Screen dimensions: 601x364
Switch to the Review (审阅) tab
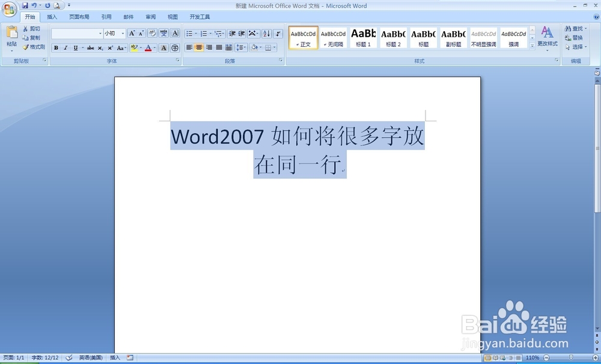click(x=151, y=17)
